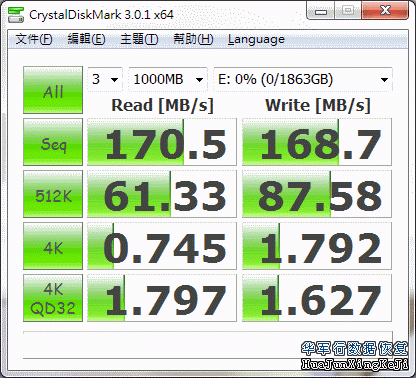Open the 編輯(E) menu
This screenshot has width=416, height=378.
86,39
